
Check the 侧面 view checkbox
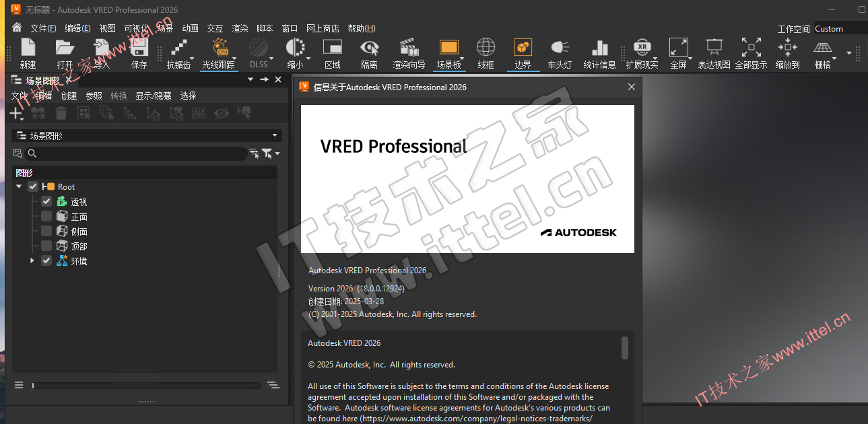pos(46,231)
